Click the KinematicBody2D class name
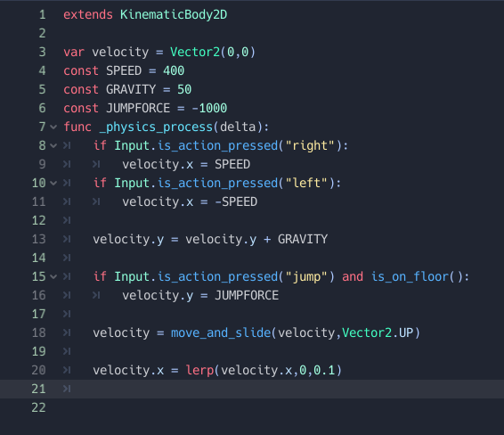Screen dimensions: 504x435 tap(174, 15)
